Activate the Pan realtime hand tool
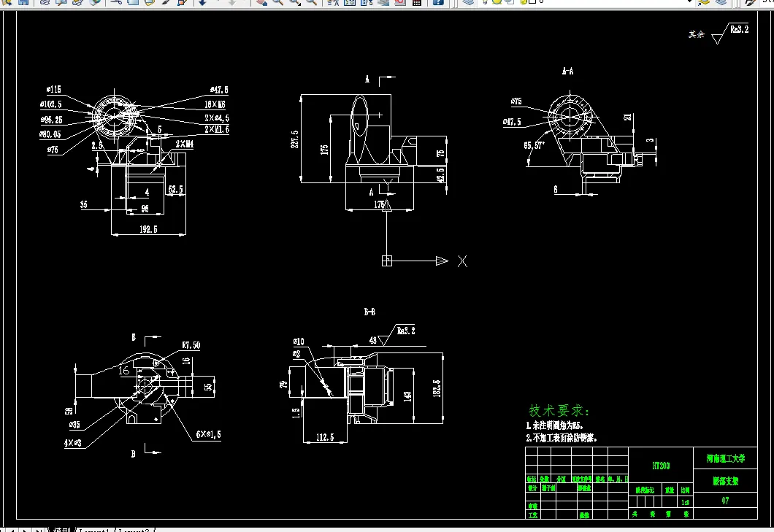Image resolution: width=774 pixels, height=532 pixels. [x=261, y=2]
